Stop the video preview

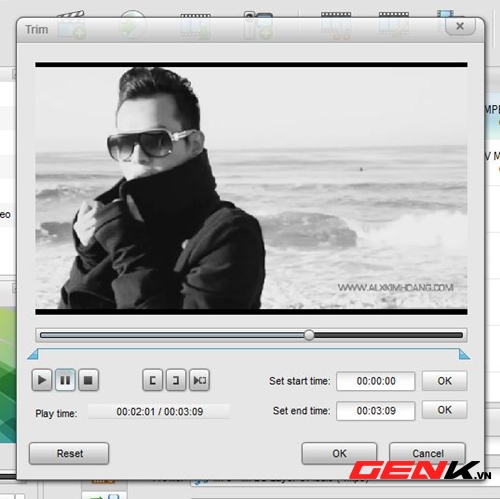(x=88, y=380)
